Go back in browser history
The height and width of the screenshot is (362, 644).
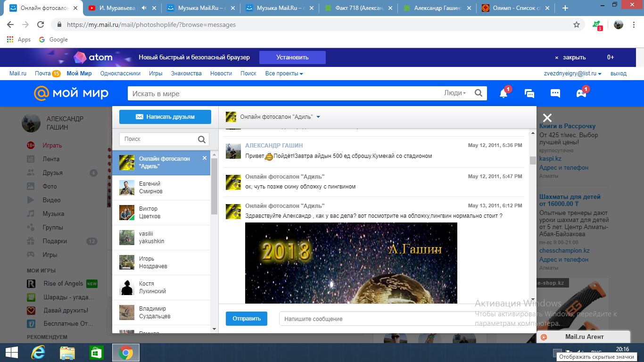pyautogui.click(x=10, y=25)
